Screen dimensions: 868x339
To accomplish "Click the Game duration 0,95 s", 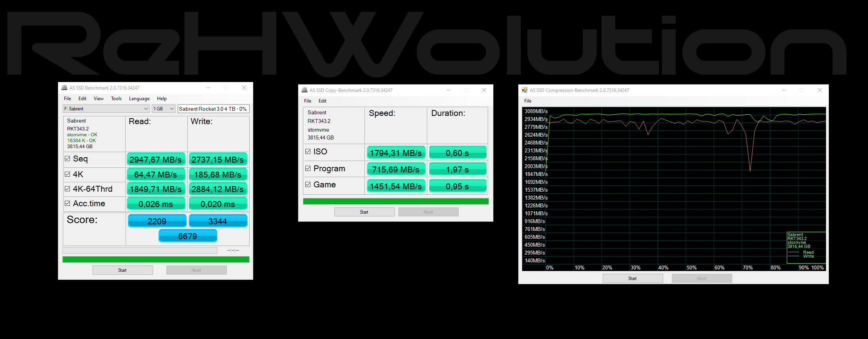I will click(x=458, y=186).
